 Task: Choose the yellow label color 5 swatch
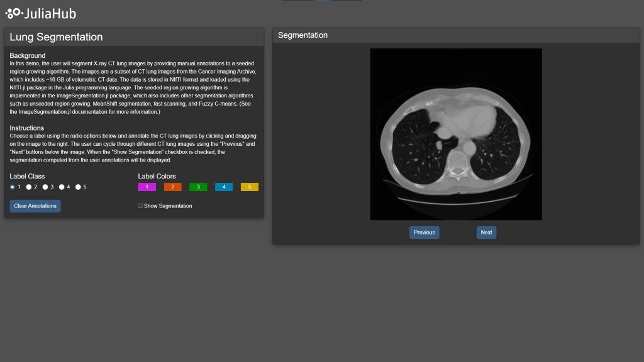250,187
